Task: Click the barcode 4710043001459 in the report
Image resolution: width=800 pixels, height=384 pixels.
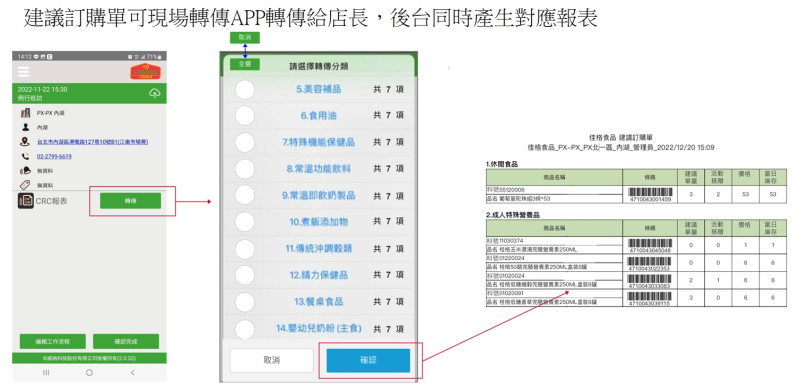Action: coord(650,194)
